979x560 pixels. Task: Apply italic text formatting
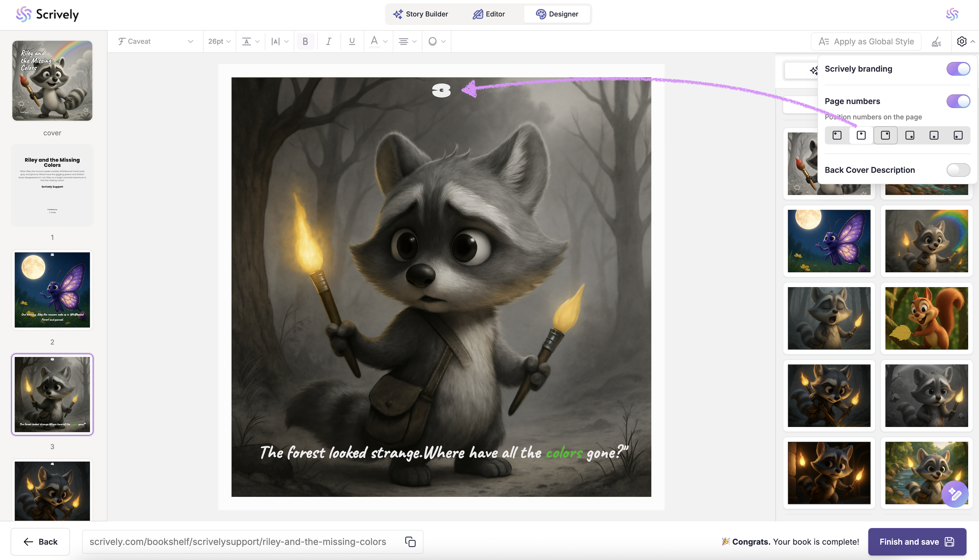pos(328,41)
